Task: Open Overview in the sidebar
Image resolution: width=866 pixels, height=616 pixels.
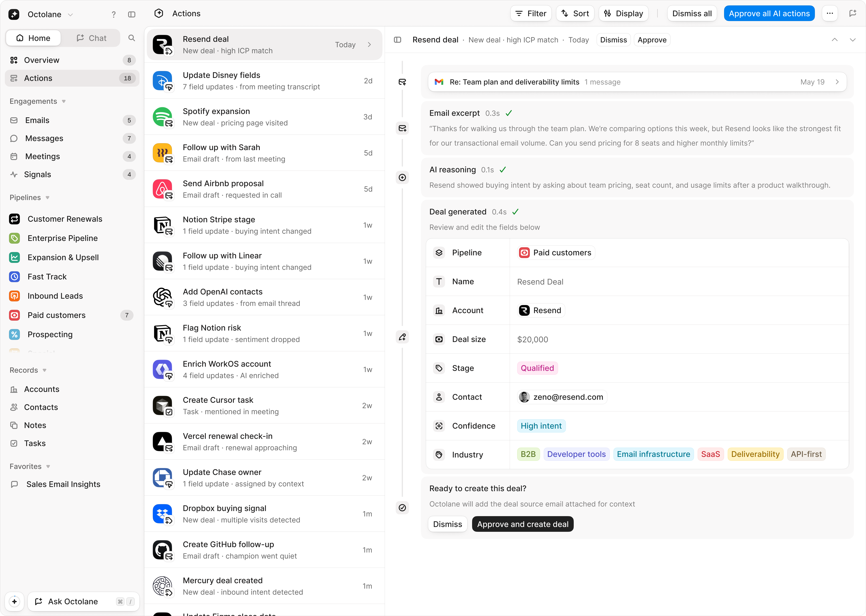Action: click(x=72, y=60)
